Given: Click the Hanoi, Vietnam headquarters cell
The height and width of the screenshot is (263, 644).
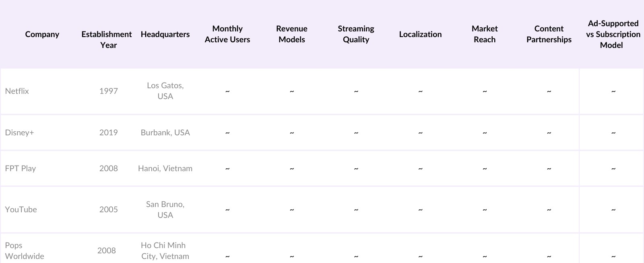Looking at the screenshot, I should pyautogui.click(x=165, y=168).
